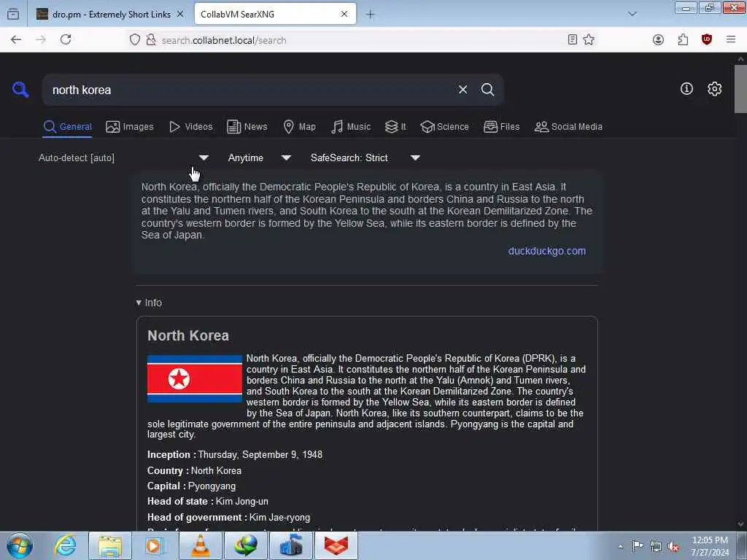
Task: Open a new browser tab with plus
Action: click(370, 15)
